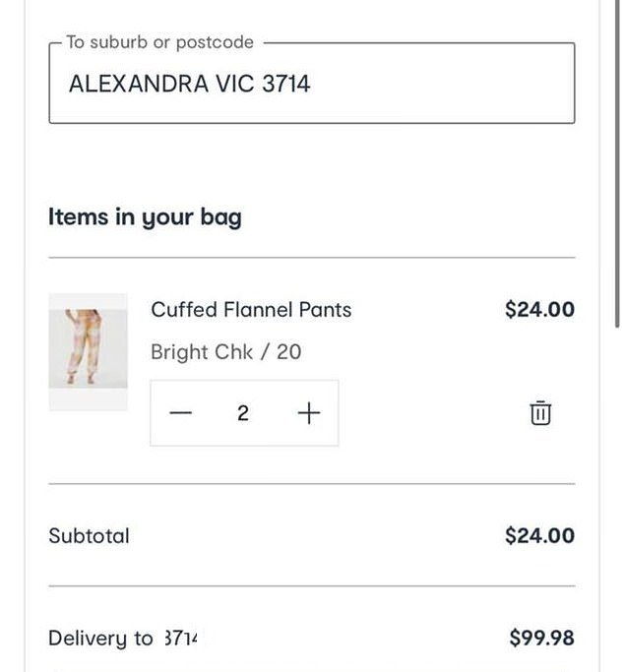Focus the suburb or postcode field
The width and height of the screenshot is (624, 672).
point(312,84)
